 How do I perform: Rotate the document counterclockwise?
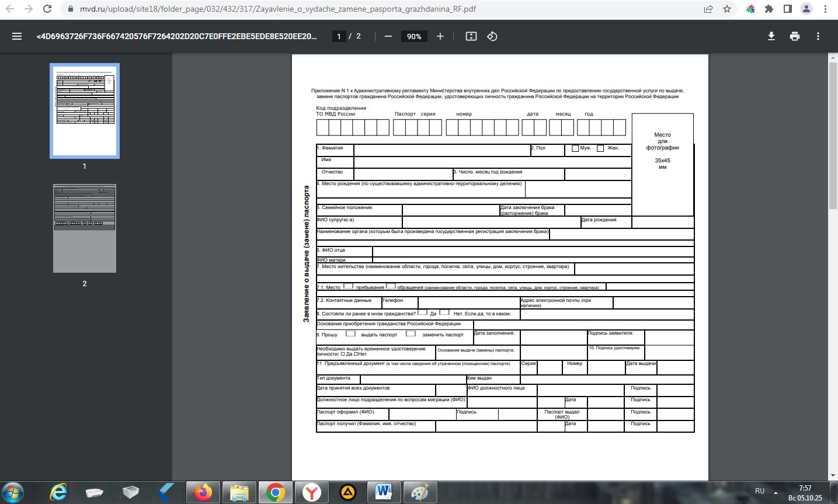tap(492, 36)
